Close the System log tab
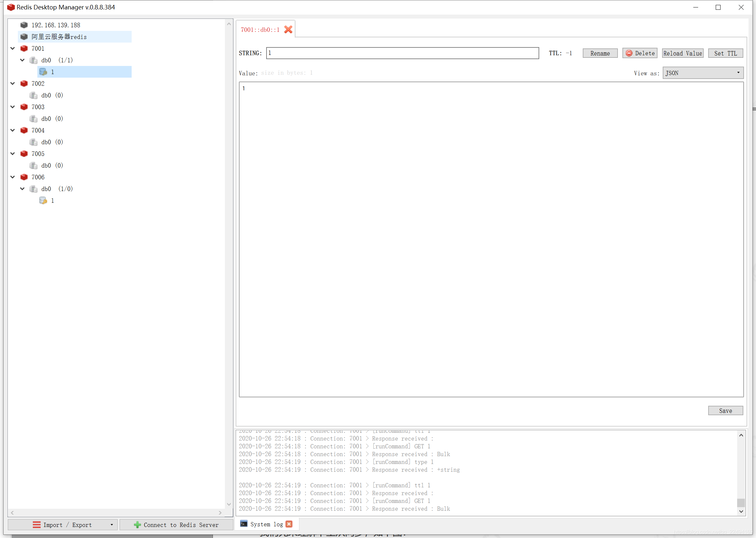The height and width of the screenshot is (538, 756). [289, 524]
